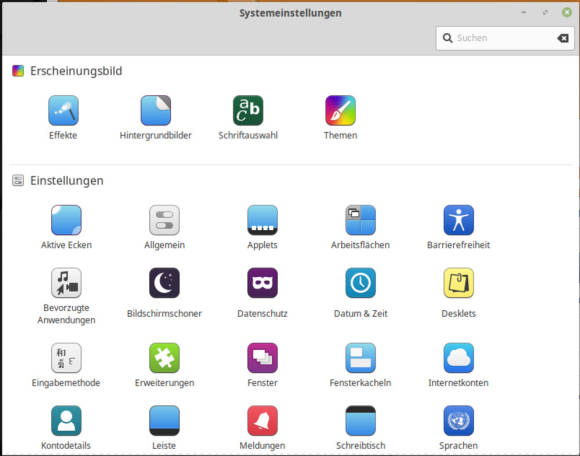Open the Meldungen notification bell
580x456 pixels.
tap(262, 420)
